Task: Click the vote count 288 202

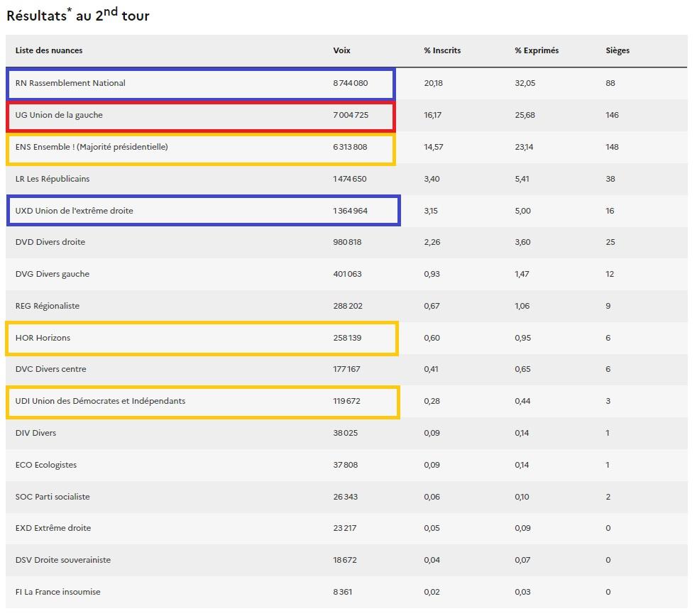Action: [348, 306]
